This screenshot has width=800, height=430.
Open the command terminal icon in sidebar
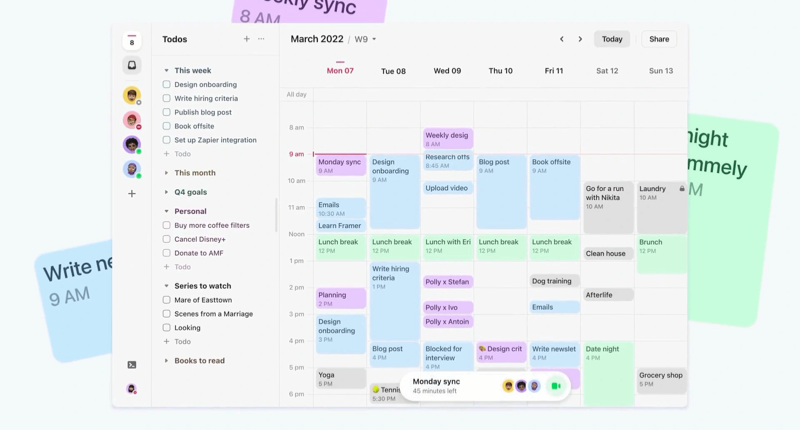click(x=132, y=365)
